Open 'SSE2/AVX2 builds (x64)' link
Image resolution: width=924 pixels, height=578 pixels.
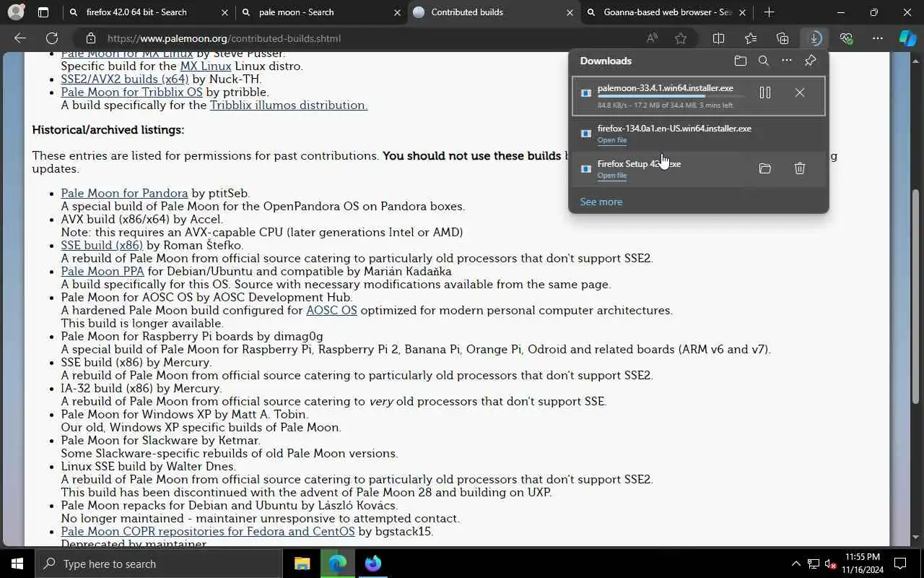[x=125, y=79]
